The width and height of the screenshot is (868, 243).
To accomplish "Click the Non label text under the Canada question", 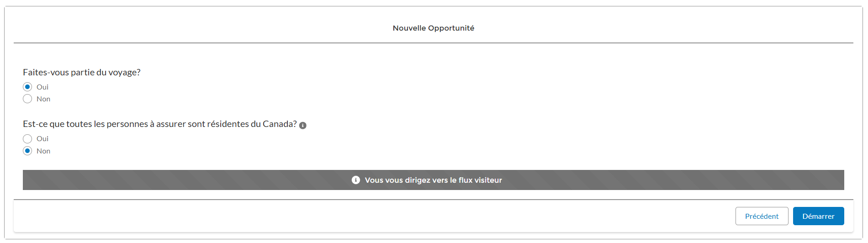I will coord(43,151).
